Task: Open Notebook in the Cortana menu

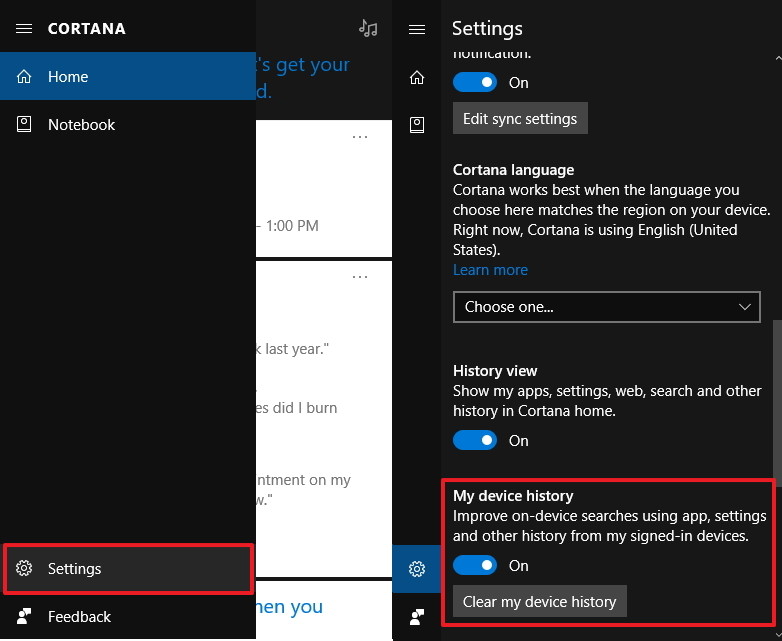Action: (128, 124)
